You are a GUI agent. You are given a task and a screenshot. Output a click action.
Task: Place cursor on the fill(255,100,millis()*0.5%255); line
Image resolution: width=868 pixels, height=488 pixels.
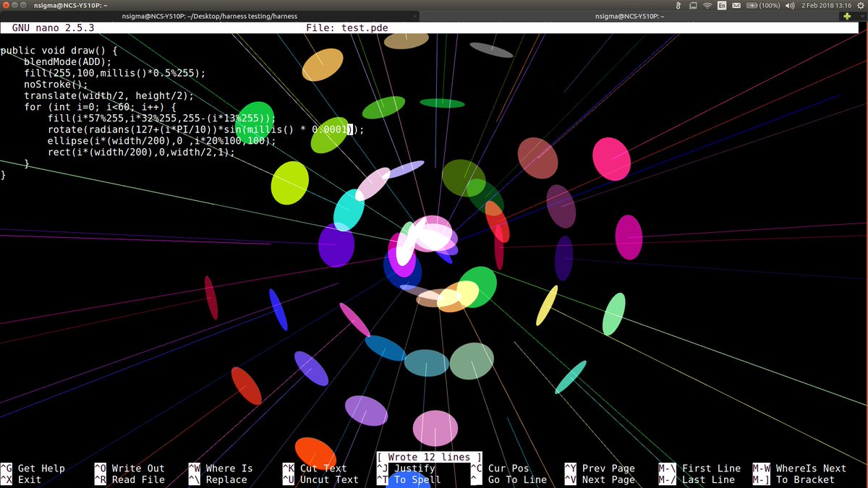coord(115,73)
